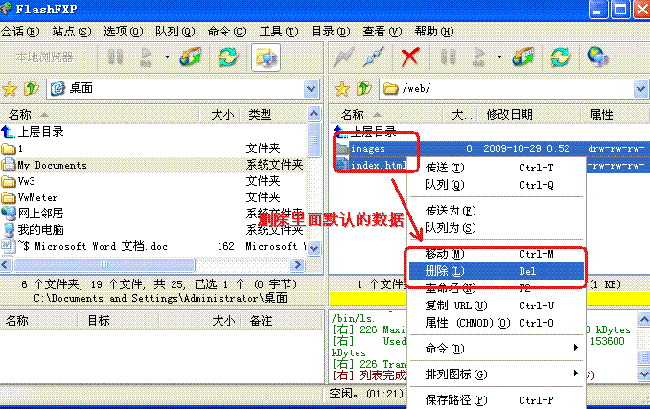Refresh the remote /web/ pane

560,57
